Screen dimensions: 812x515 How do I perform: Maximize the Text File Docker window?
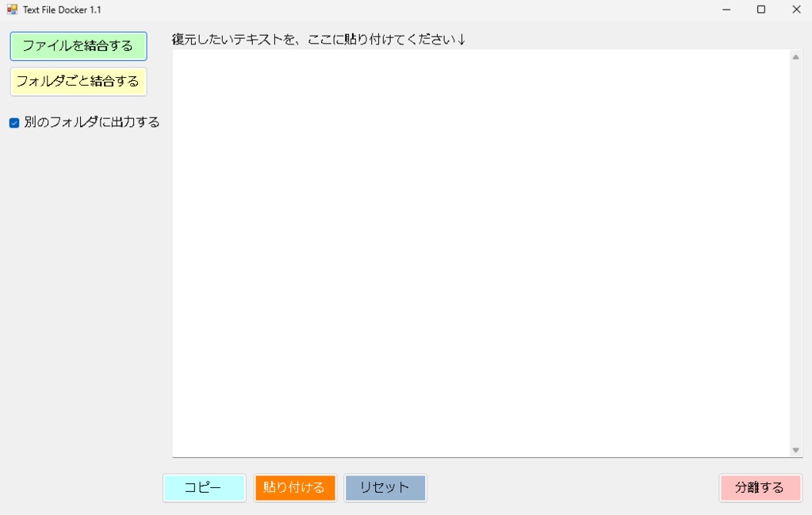pos(760,9)
